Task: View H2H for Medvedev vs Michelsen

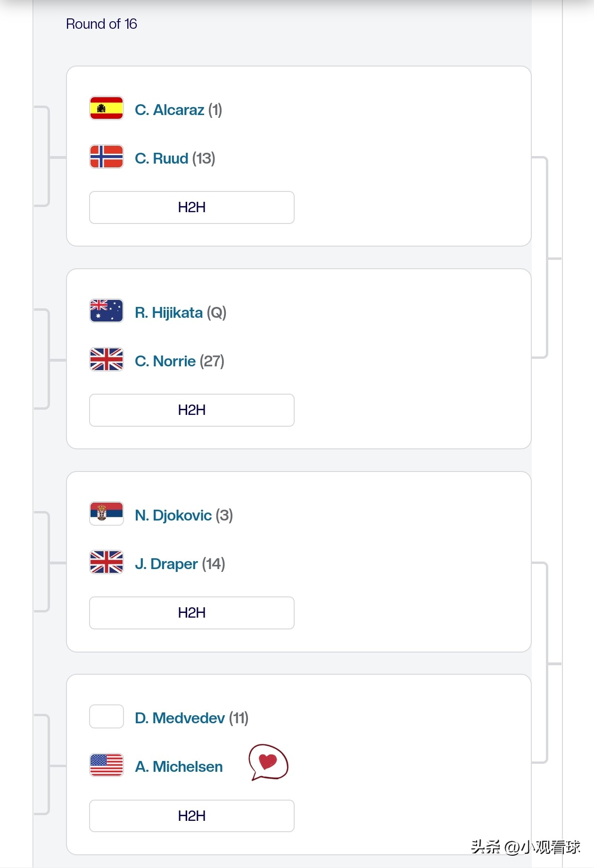Action: (191, 816)
